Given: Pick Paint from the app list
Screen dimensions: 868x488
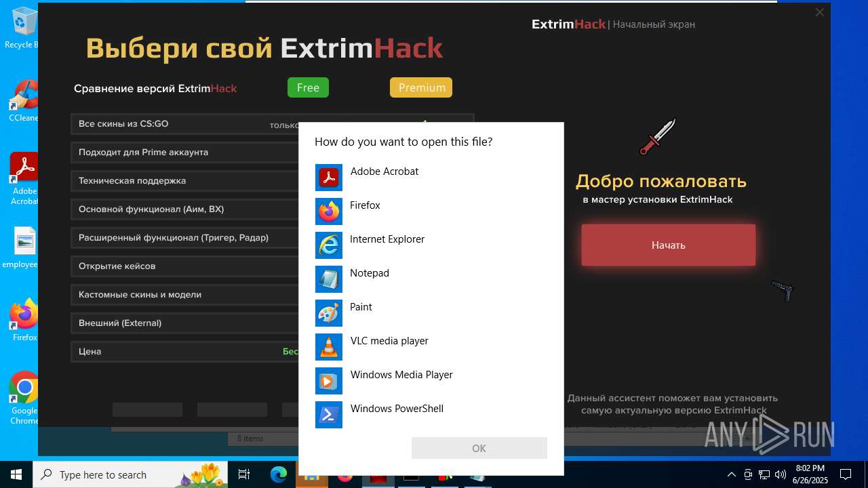Looking at the screenshot, I should pos(431,313).
